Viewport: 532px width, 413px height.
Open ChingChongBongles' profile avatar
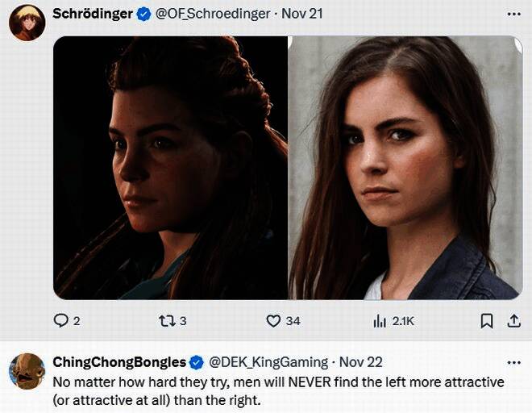[x=27, y=371]
